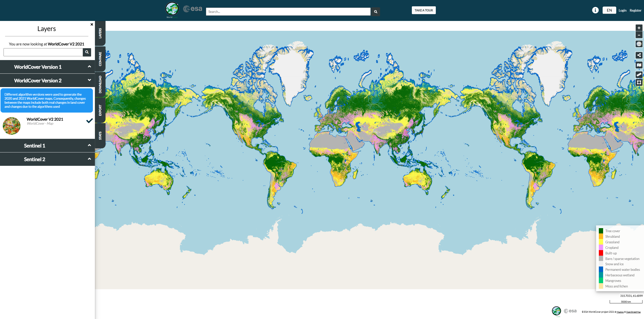Click the Tree cover legend swatch

click(601, 231)
